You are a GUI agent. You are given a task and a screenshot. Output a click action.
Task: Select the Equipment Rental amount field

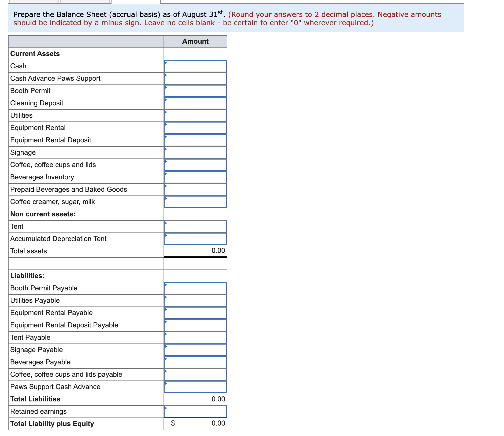pyautogui.click(x=195, y=128)
